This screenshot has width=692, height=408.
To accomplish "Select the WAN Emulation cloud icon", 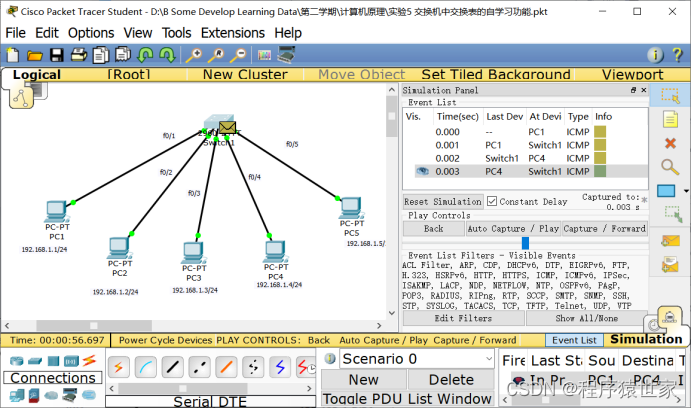I will 51,395.
